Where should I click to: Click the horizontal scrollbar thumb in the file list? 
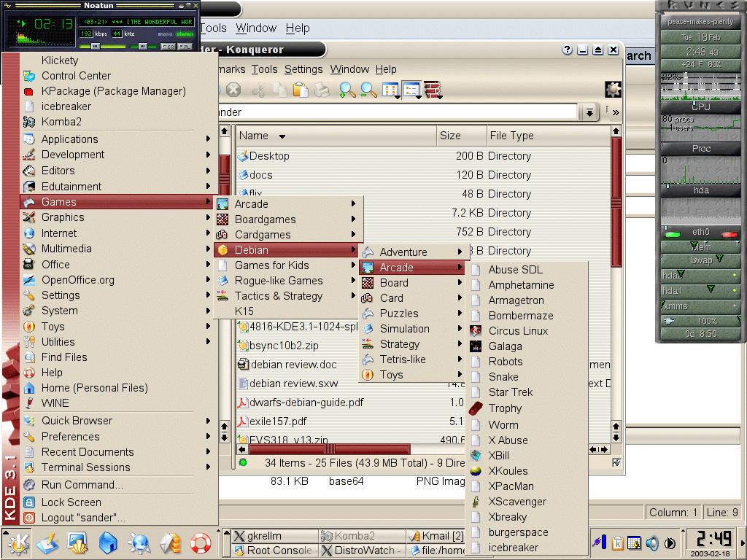pyautogui.click(x=329, y=449)
